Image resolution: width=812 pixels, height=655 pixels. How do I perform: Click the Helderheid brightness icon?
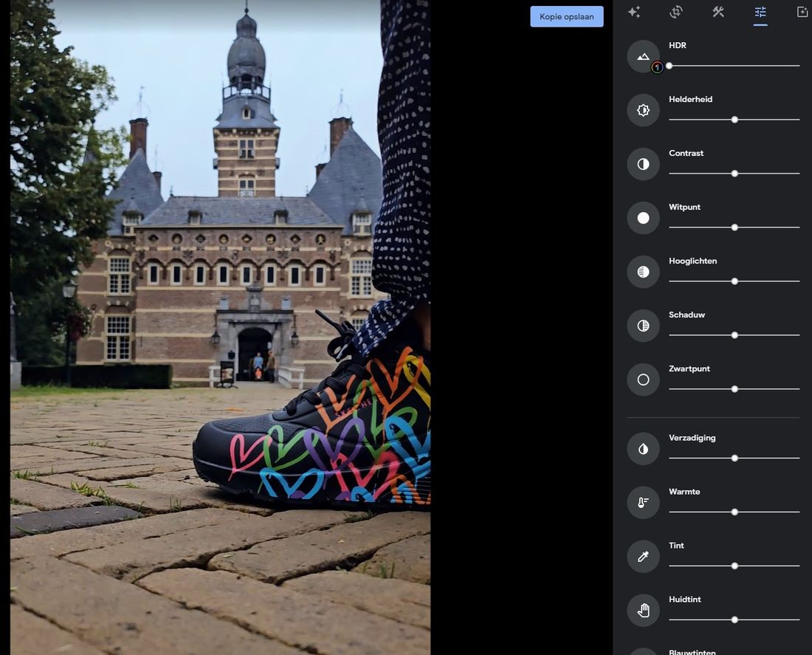point(643,110)
